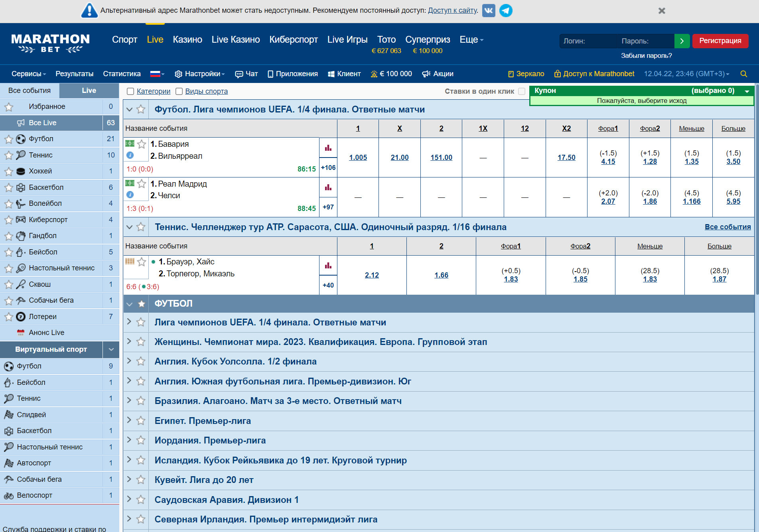
Task: Show additional +106 markets for Бавария
Action: pos(328,168)
